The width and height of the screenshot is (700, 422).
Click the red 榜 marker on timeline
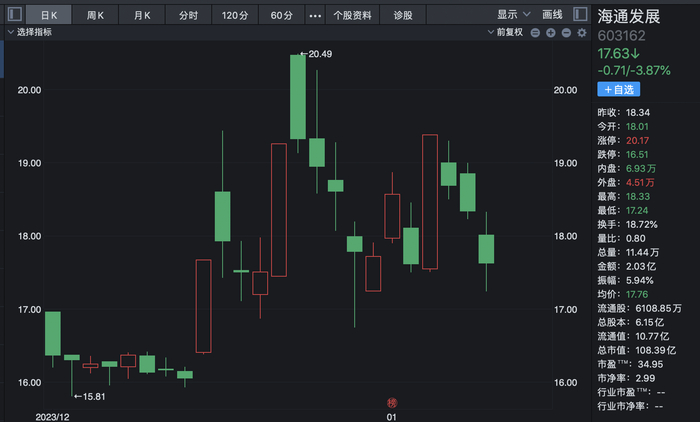392,402
